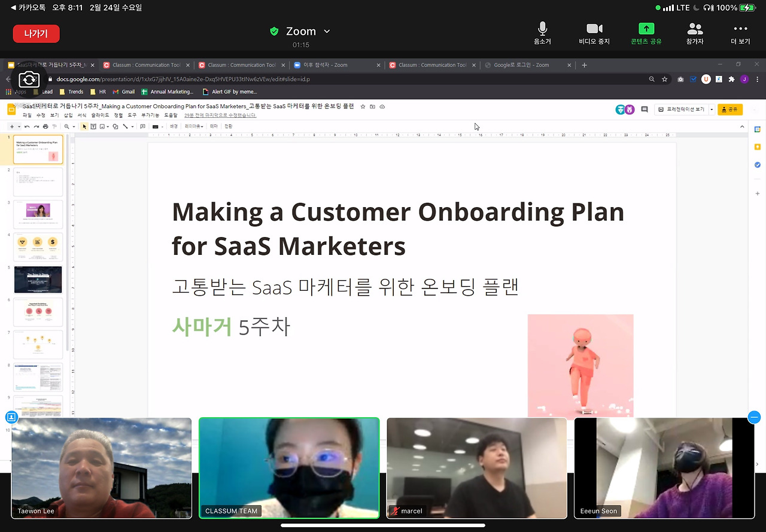
Task: Click the redo arrow in toolbar
Action: click(37, 126)
